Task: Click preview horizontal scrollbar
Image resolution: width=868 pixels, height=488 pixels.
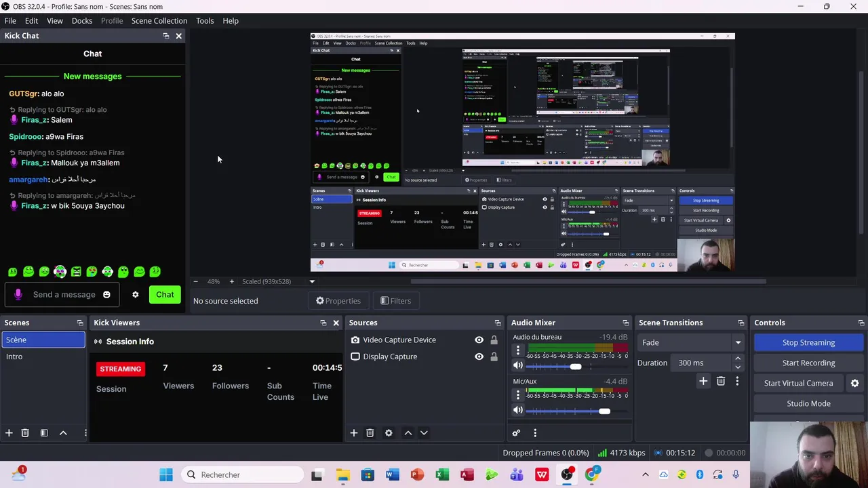Action: click(x=588, y=281)
